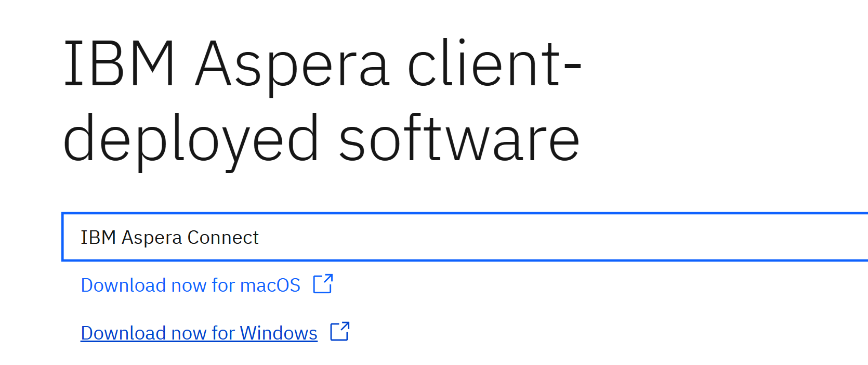Click the word "software" in the page title
The width and height of the screenshot is (868, 365).
coord(459,139)
